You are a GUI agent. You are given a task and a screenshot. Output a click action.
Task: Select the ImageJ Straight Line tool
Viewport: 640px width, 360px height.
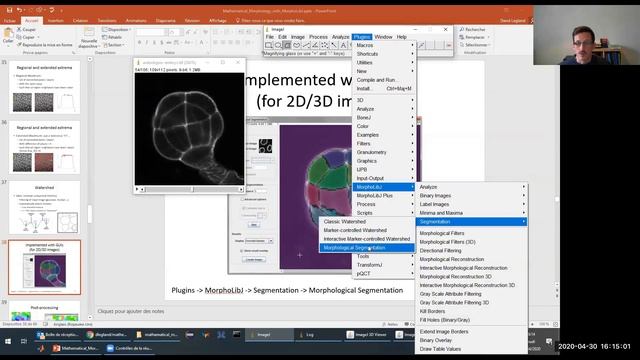pyautogui.click(x=306, y=45)
